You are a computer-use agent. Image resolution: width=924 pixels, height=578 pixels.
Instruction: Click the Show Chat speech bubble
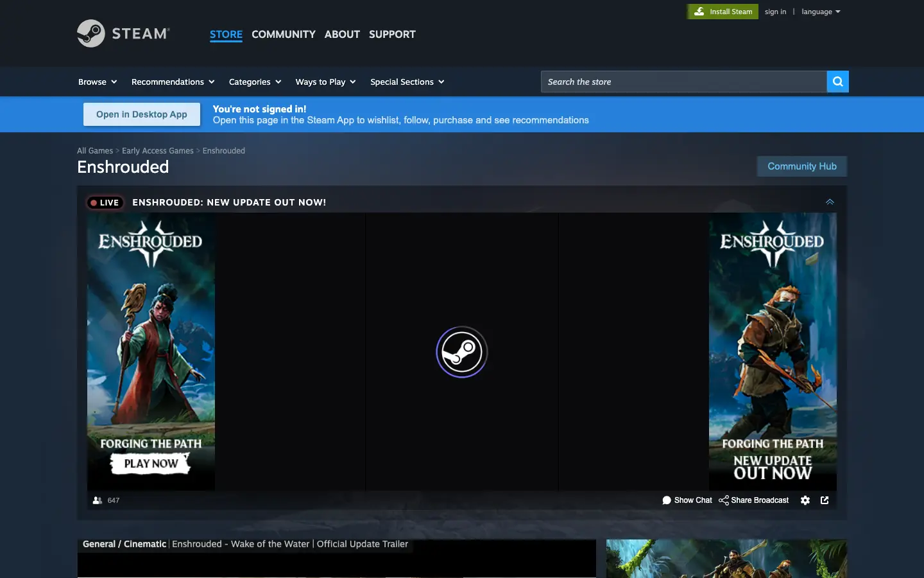[x=667, y=500]
